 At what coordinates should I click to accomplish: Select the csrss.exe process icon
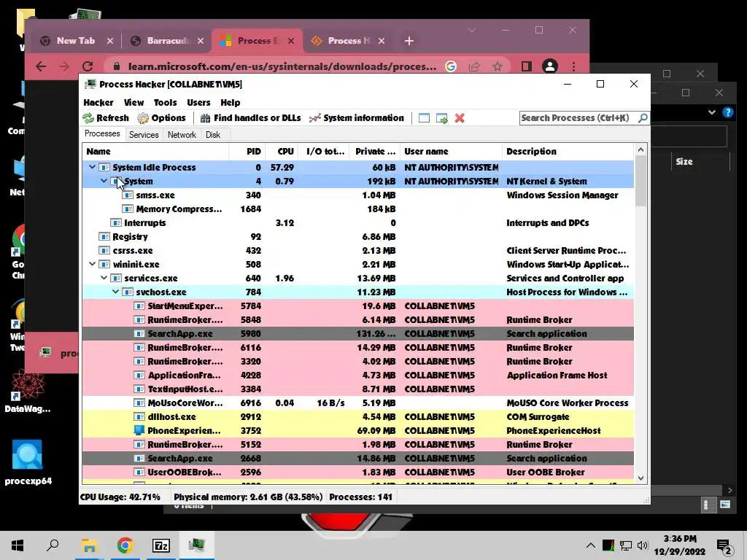pyautogui.click(x=104, y=251)
